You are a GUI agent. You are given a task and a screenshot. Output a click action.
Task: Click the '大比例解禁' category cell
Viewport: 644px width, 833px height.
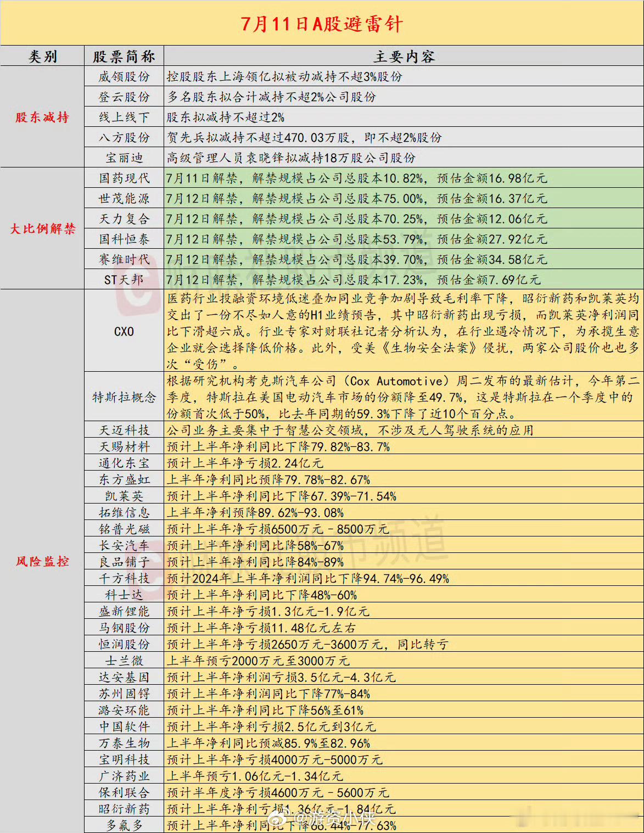tap(42, 228)
